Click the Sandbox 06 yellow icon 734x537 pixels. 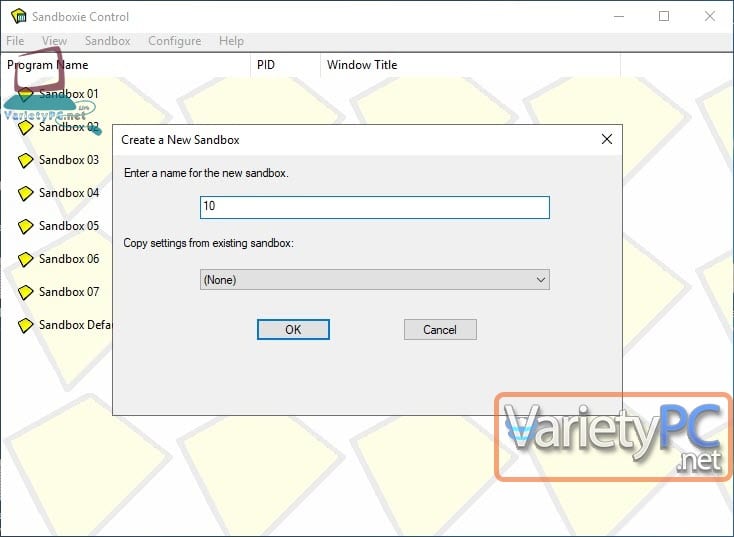25,259
